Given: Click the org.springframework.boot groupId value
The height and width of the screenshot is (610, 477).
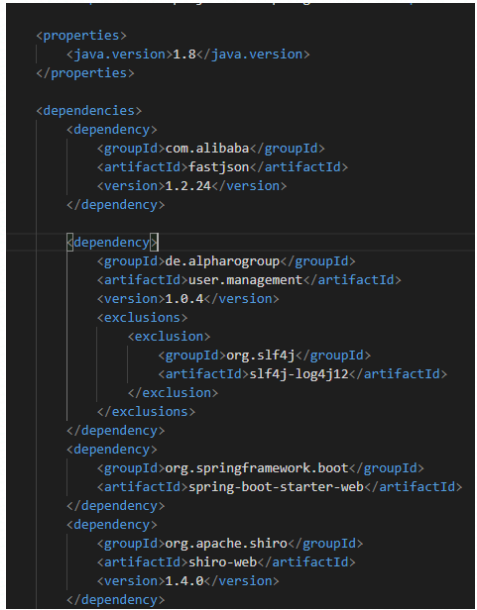Looking at the screenshot, I should pos(257,468).
